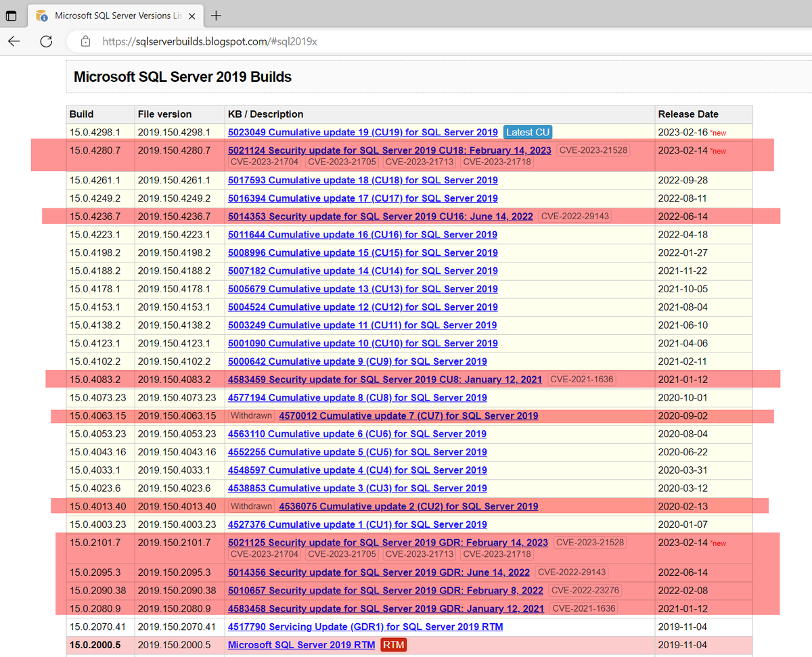Open 5003249 Cumulative update 11 link
Image resolution: width=812 pixels, height=657 pixels.
[x=362, y=325]
